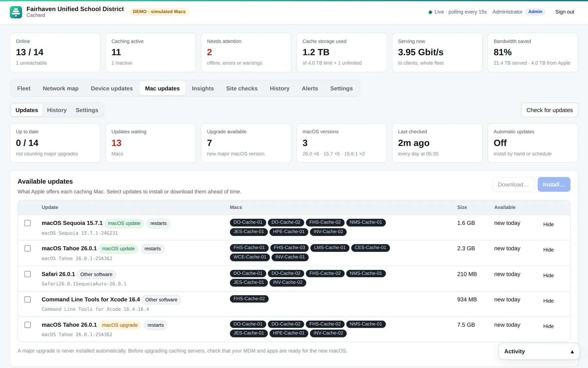
Task: Tick the macOS Tahoe 26.0.1 macOS update checkbox
Action: pos(28,249)
